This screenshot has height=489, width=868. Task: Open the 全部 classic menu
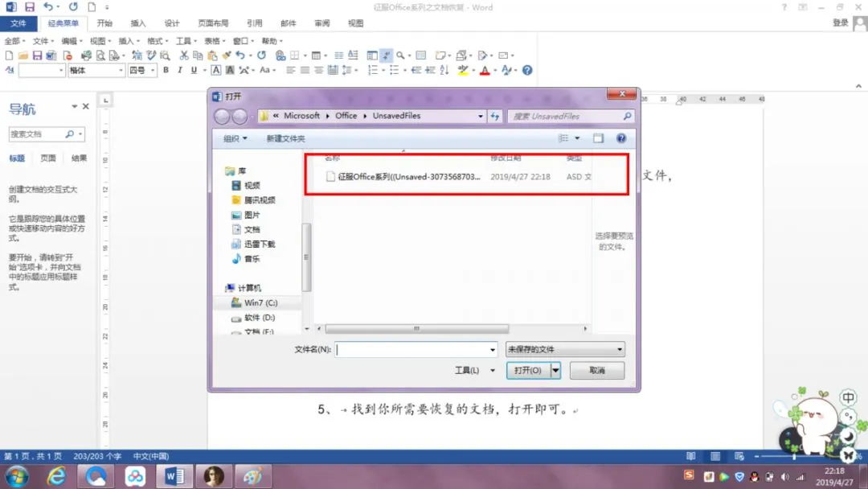14,41
